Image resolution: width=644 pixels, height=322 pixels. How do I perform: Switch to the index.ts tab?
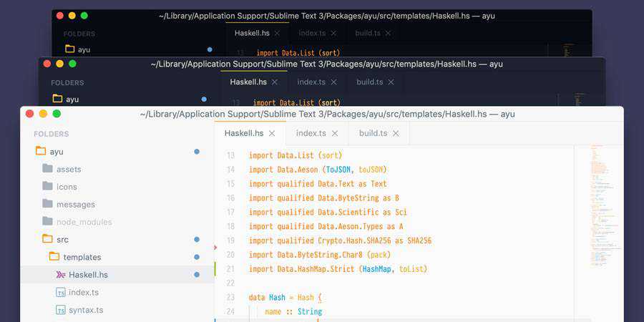click(311, 133)
